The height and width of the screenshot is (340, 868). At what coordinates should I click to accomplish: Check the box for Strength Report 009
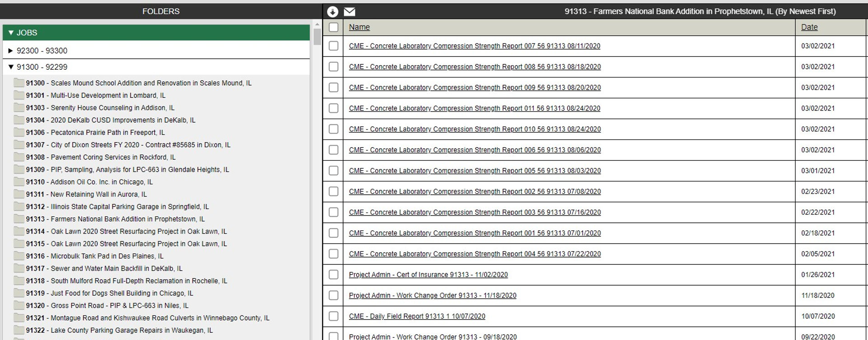[x=333, y=87]
